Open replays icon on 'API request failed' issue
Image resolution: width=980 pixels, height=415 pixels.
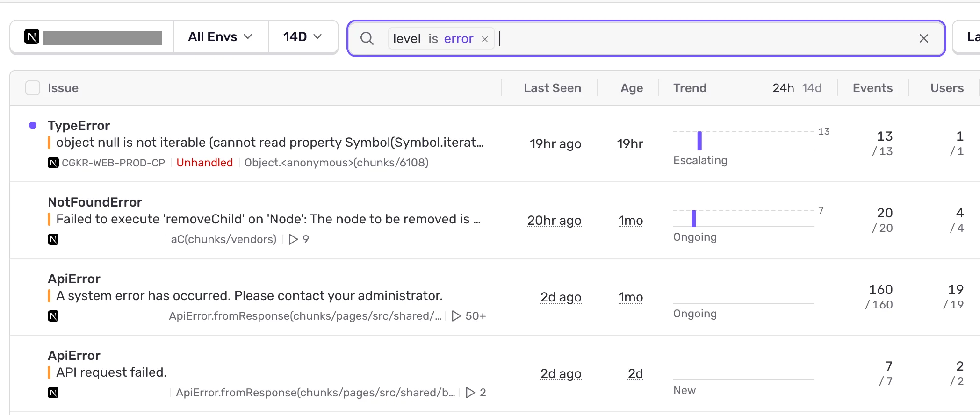[x=471, y=393]
